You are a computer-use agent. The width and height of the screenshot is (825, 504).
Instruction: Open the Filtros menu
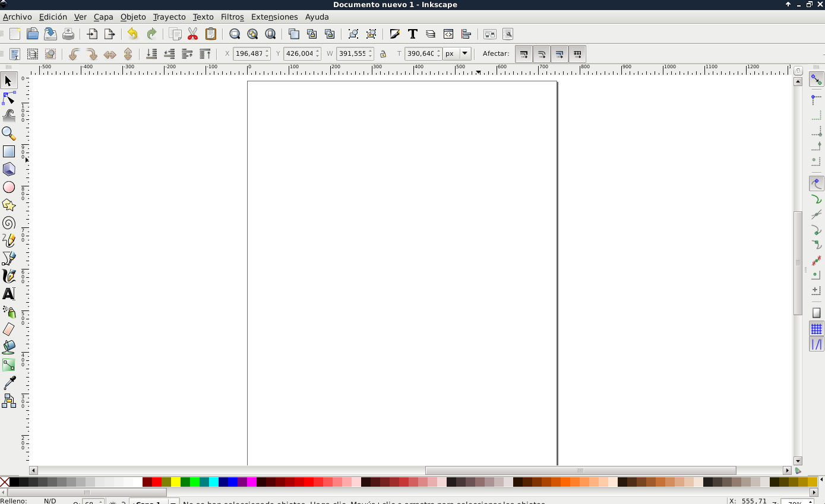pos(232,17)
